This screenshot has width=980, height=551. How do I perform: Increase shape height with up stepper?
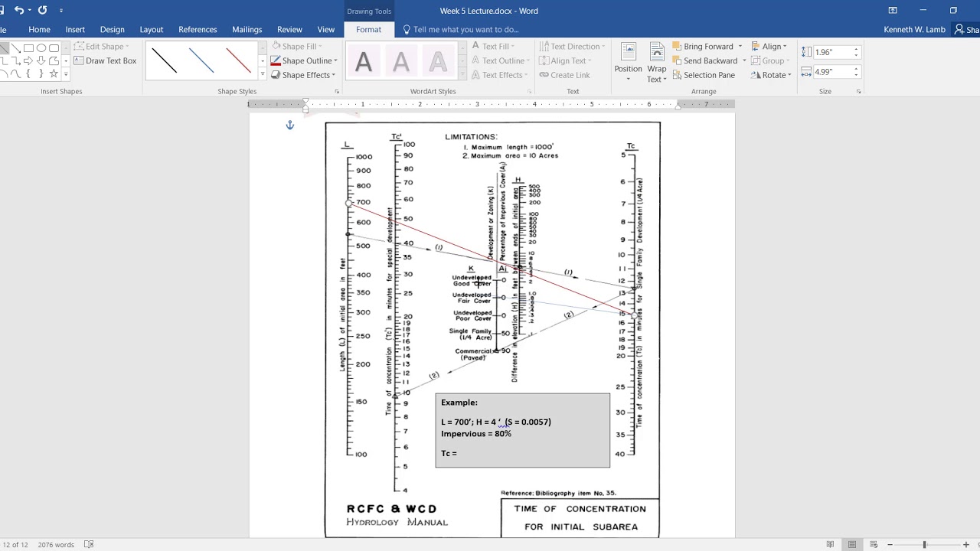(x=856, y=49)
